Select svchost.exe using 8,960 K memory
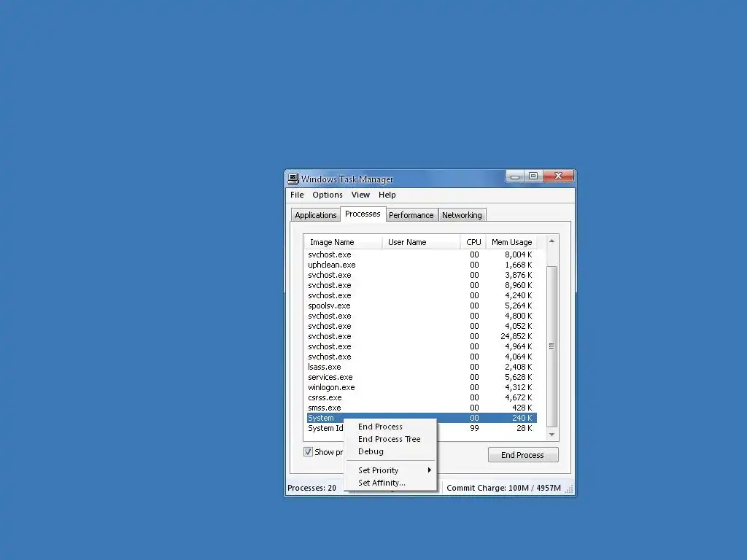 [x=421, y=285]
